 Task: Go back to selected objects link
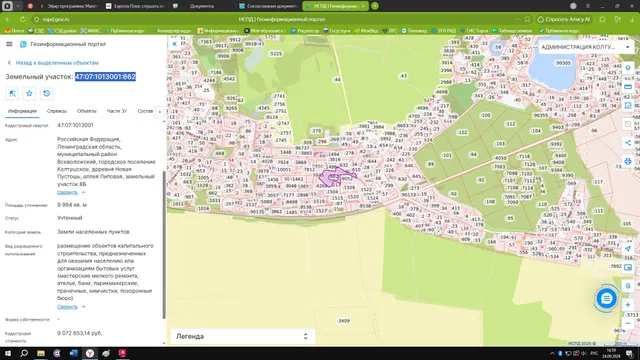coord(53,63)
